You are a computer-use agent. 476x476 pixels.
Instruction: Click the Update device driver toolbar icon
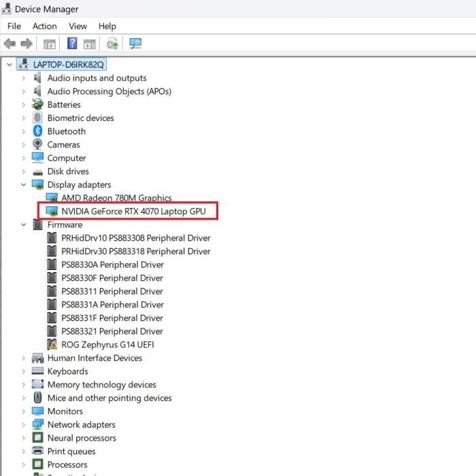(112, 44)
